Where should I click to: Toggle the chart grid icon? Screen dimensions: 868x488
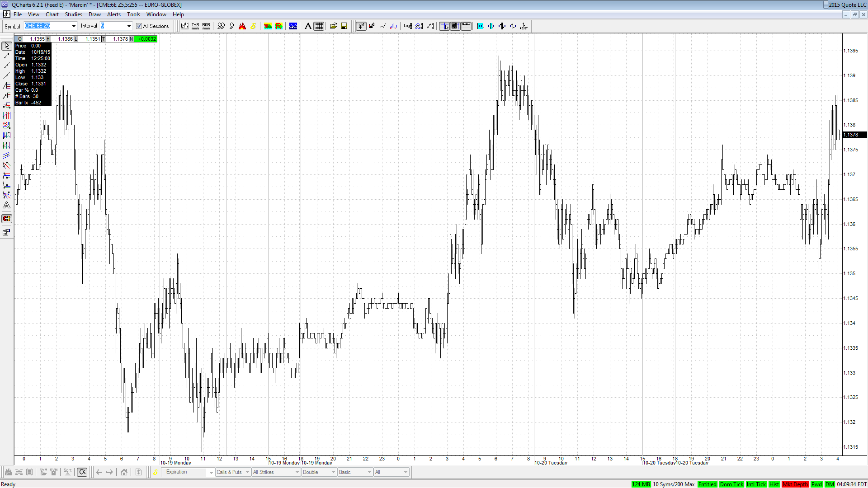[319, 26]
